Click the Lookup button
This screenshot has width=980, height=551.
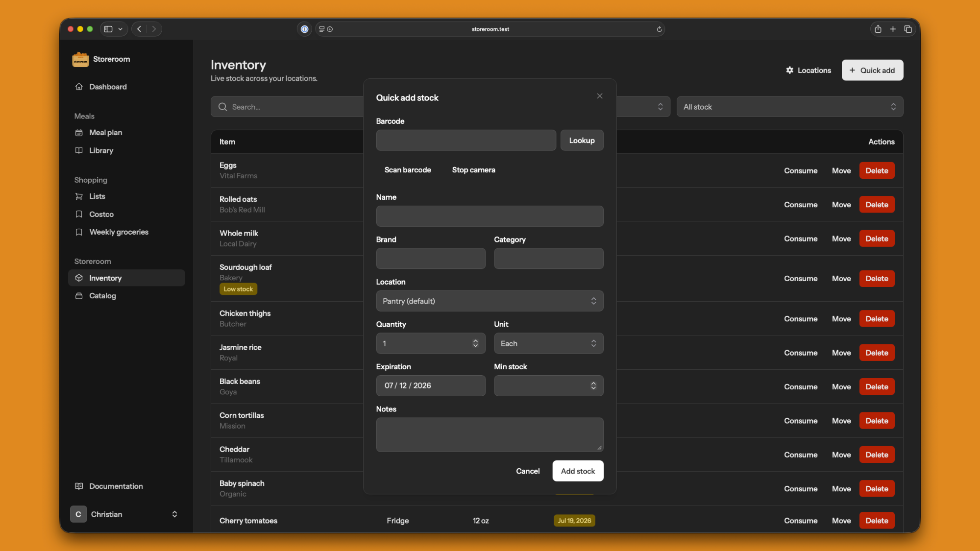point(582,140)
